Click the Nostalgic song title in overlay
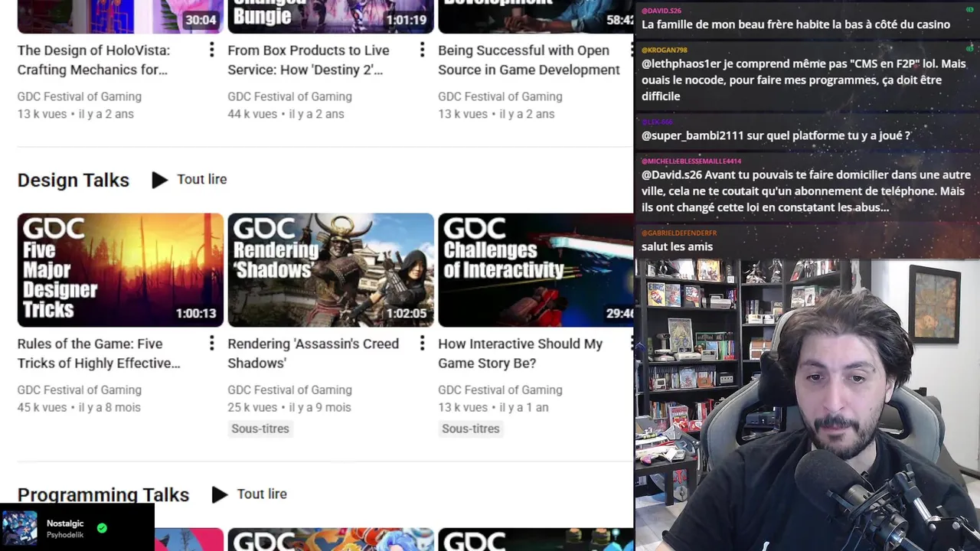The height and width of the screenshot is (551, 980). pyautogui.click(x=65, y=523)
